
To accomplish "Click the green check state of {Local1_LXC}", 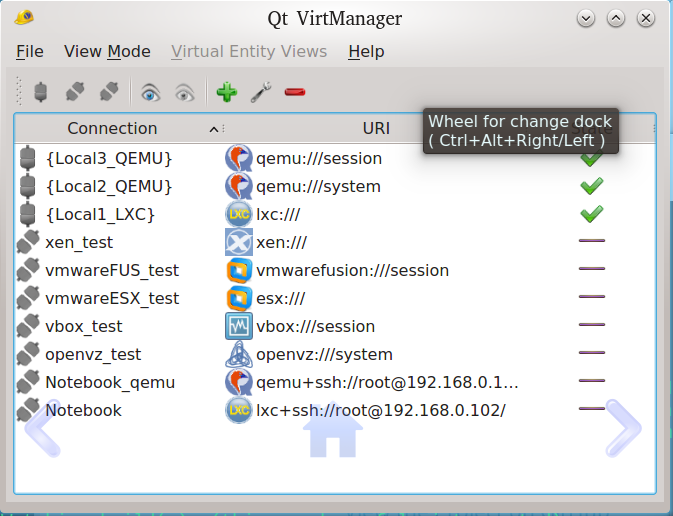I will (592, 214).
